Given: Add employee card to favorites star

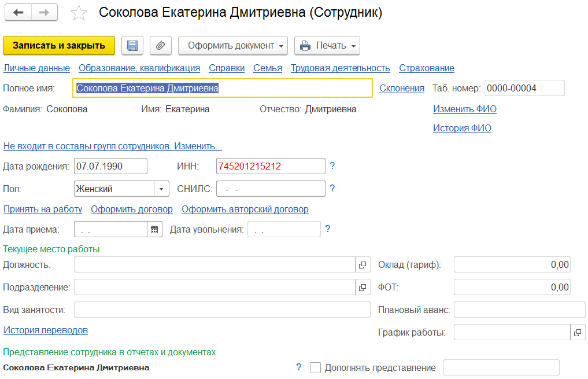Looking at the screenshot, I should 79,13.
